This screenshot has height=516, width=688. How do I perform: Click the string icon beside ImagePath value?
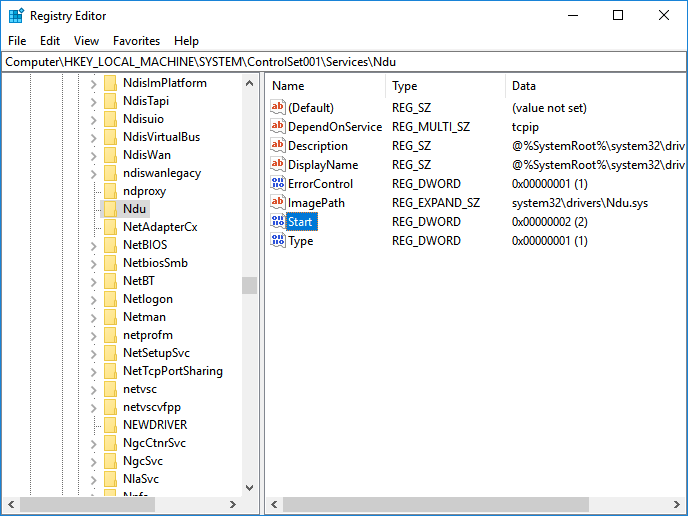(278, 203)
